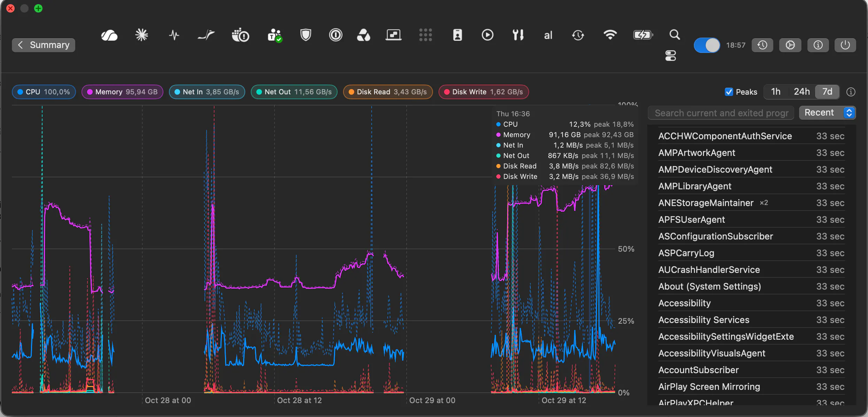
Task: Click the power quit button
Action: click(845, 45)
